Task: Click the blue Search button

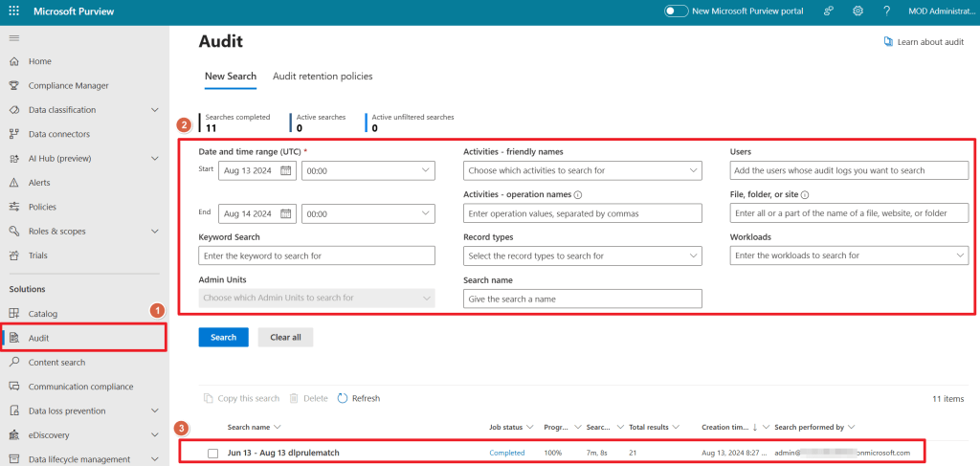Action: pyautogui.click(x=223, y=337)
